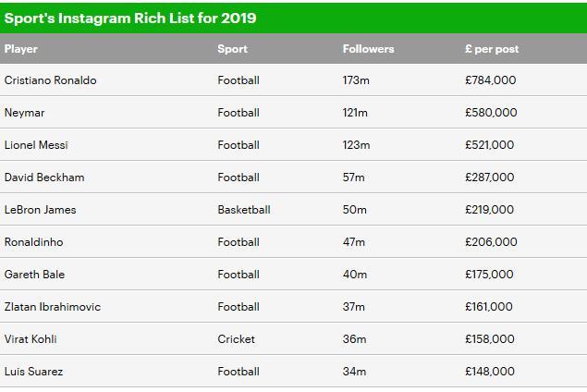Click Gareth Bale in the table

[34, 275]
